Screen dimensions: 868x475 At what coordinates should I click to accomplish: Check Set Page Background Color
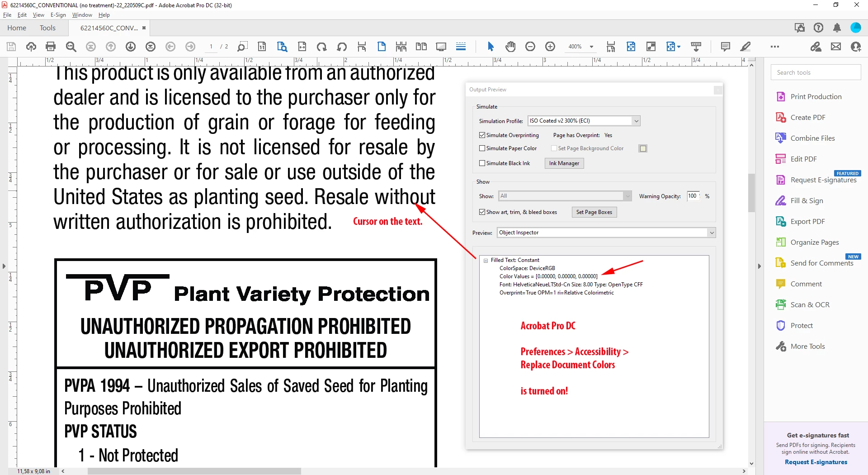click(554, 148)
